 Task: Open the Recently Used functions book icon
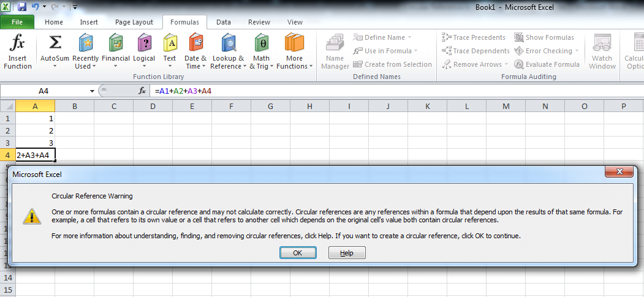coord(85,43)
